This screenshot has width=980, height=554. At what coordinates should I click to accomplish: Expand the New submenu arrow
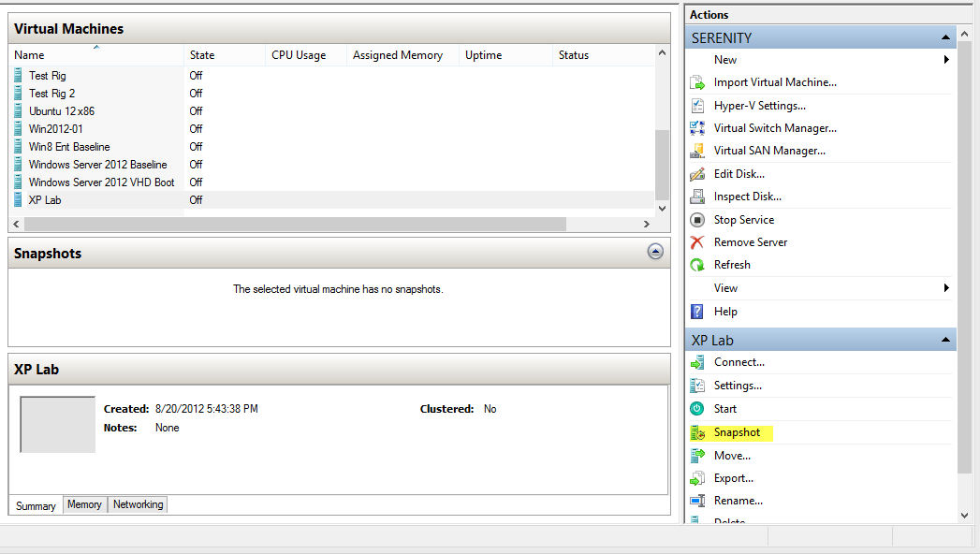click(946, 59)
